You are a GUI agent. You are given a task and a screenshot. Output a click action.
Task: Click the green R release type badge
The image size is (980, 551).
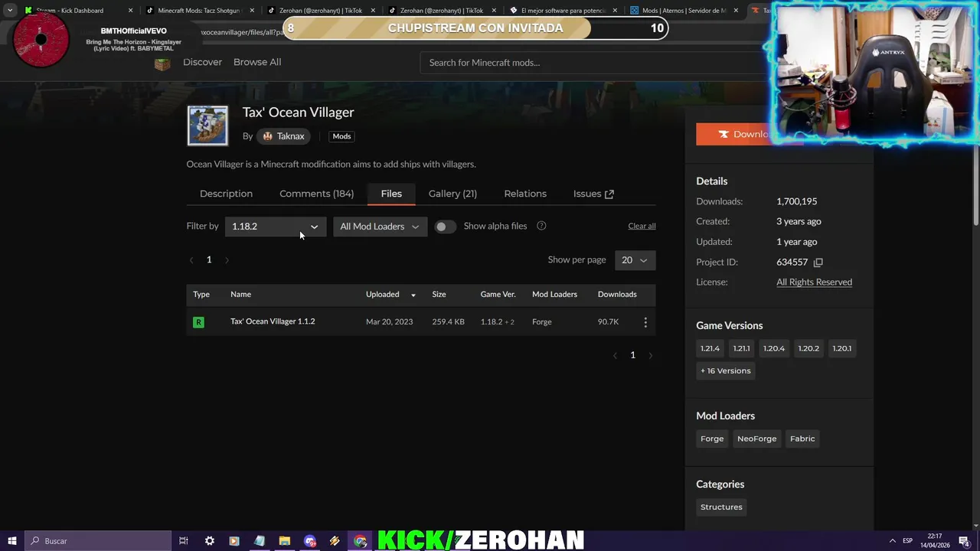tap(198, 322)
